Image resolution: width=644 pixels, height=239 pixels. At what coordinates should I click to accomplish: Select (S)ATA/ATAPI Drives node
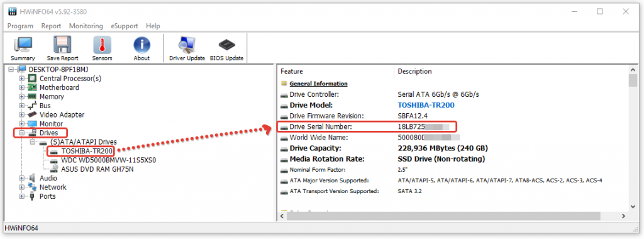[84, 142]
